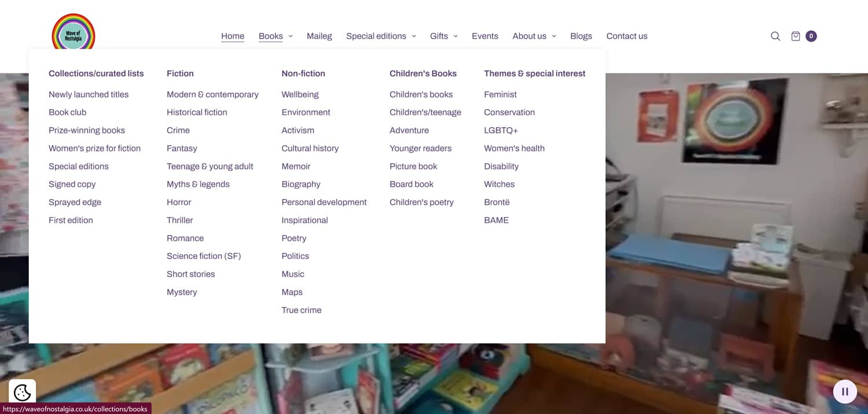This screenshot has height=414, width=868.
Task: Click the cart item count badge
Action: (811, 36)
